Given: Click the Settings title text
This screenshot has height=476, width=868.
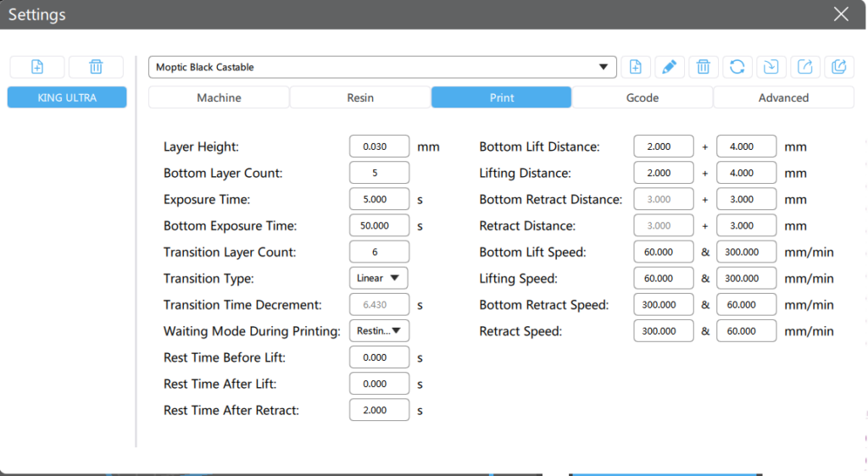Looking at the screenshot, I should tap(36, 14).
